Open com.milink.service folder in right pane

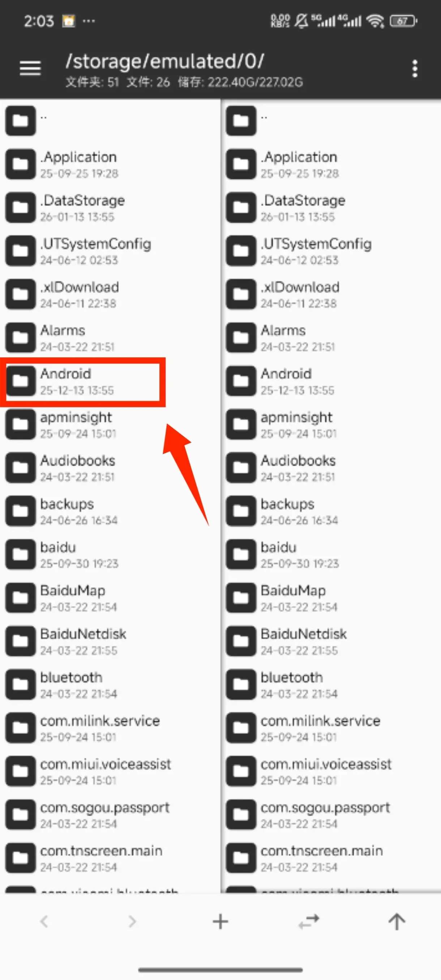(331, 728)
